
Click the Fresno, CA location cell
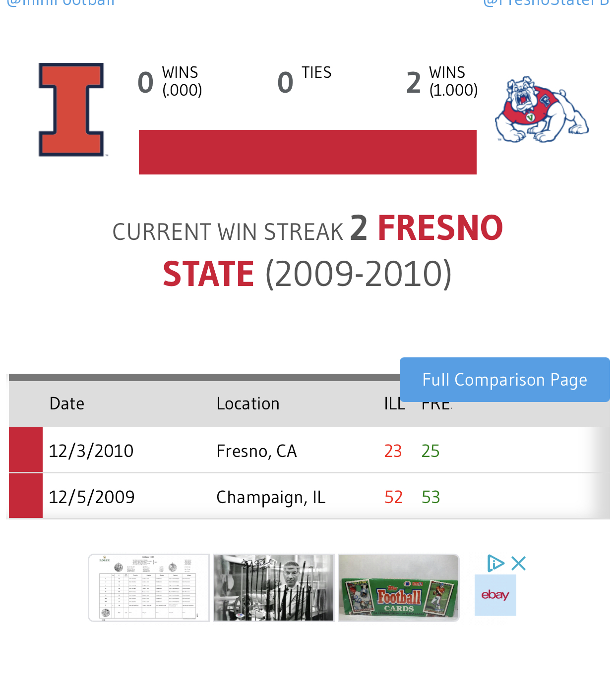257,451
